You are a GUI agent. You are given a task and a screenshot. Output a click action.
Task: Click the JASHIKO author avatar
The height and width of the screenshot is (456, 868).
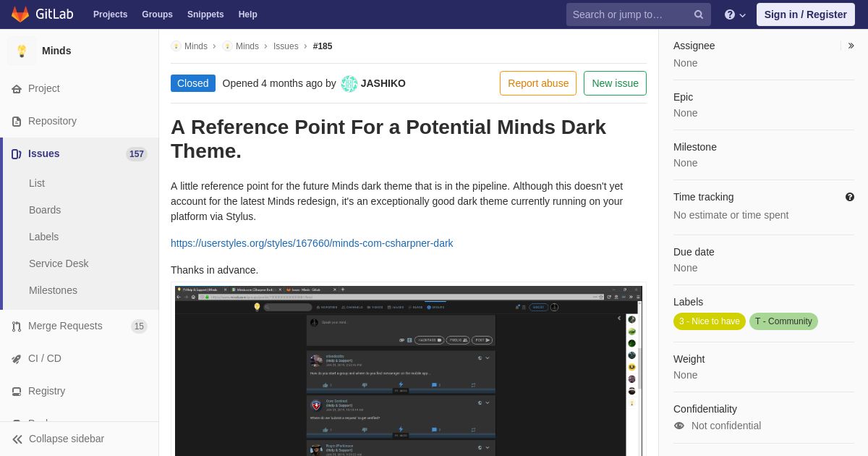349,83
